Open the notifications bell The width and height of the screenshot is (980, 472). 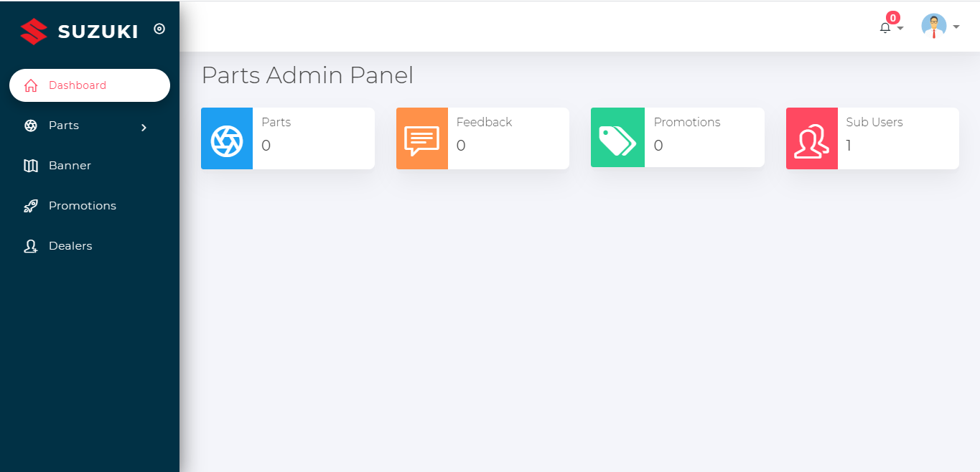point(885,28)
